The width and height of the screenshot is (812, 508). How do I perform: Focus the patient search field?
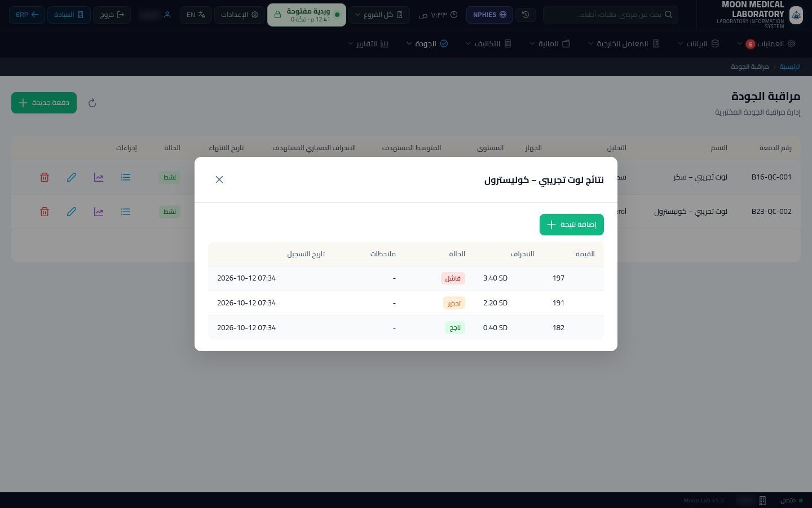[611, 15]
